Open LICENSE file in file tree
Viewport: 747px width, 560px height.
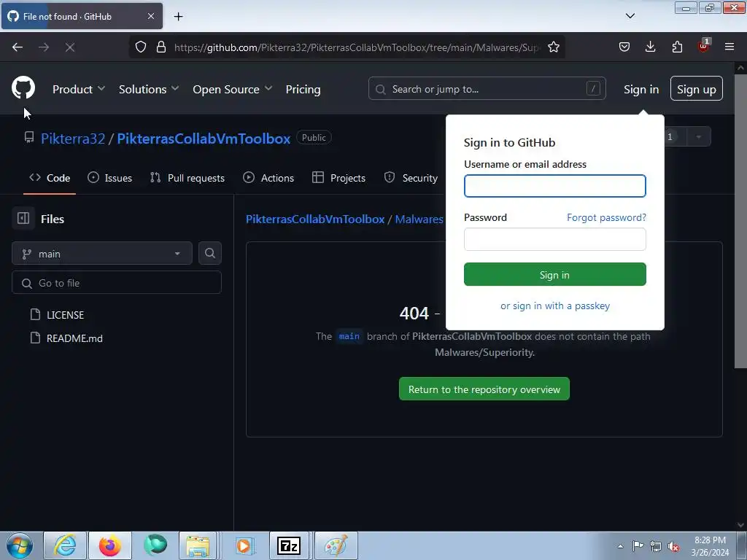coord(65,315)
